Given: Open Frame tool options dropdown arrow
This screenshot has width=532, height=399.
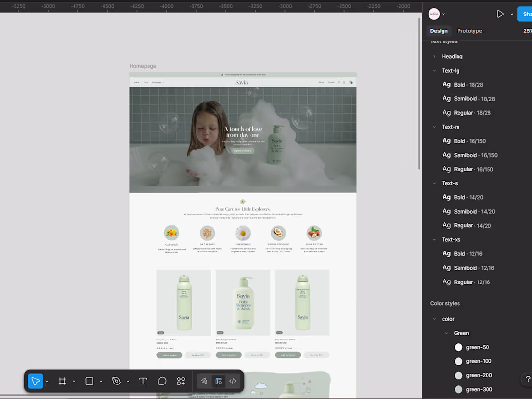Looking at the screenshot, I should tap(74, 382).
